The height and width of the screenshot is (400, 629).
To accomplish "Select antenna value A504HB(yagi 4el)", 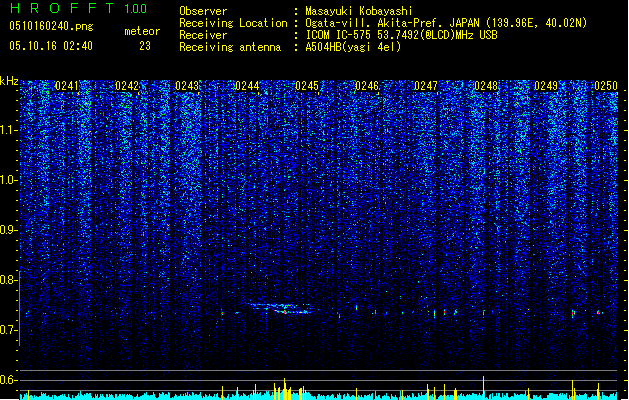I will (353, 47).
